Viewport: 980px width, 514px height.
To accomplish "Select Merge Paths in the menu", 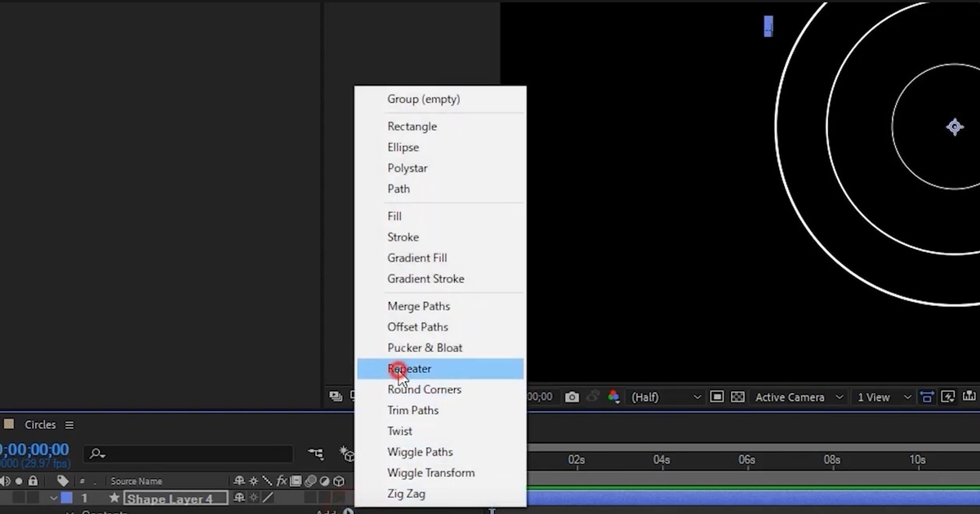I will 441,306.
